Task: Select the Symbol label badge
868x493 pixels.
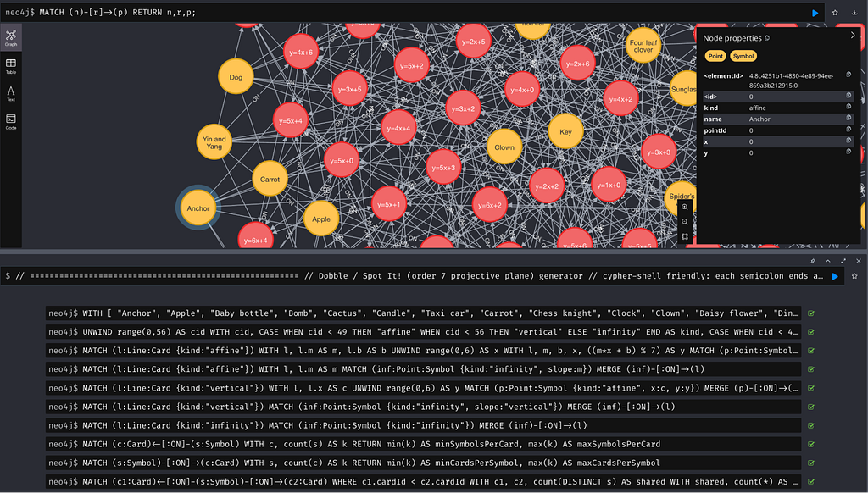Action: 743,56
